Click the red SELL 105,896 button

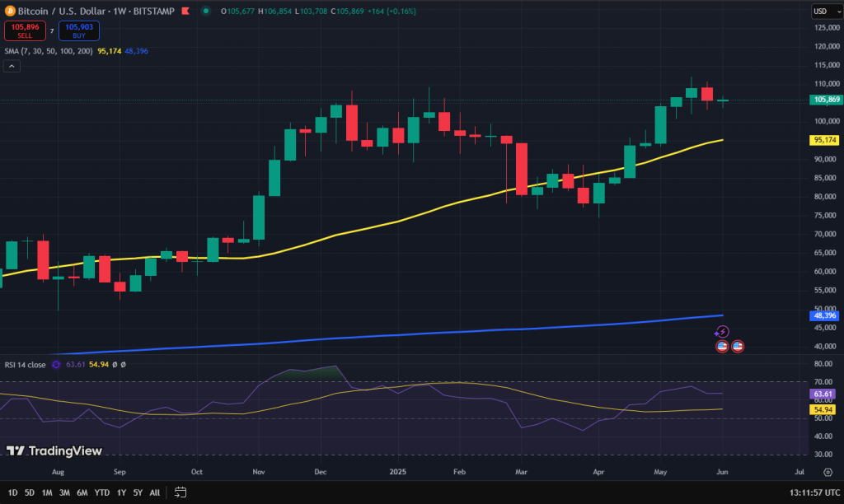[x=25, y=30]
